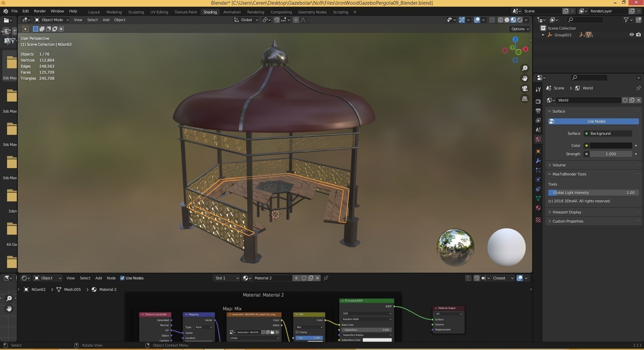Viewport: 644px width, 350px height.
Task: Open the Object Data mesh tab
Action: coord(538,198)
